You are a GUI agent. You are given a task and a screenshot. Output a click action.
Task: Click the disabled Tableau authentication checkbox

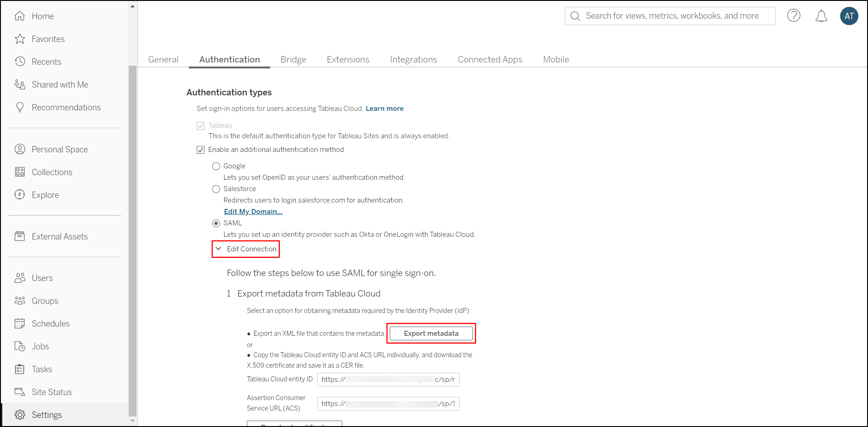click(x=200, y=125)
